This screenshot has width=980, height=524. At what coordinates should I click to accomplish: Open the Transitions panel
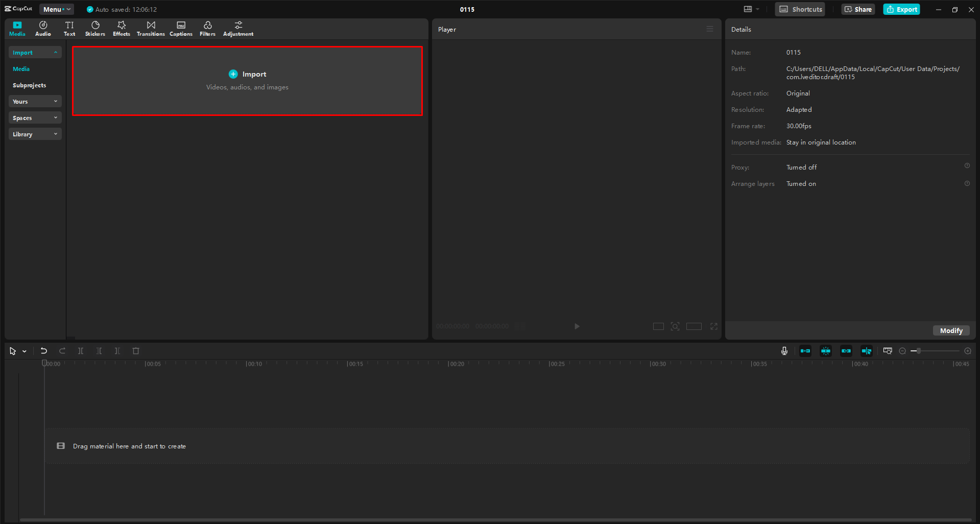pyautogui.click(x=150, y=28)
